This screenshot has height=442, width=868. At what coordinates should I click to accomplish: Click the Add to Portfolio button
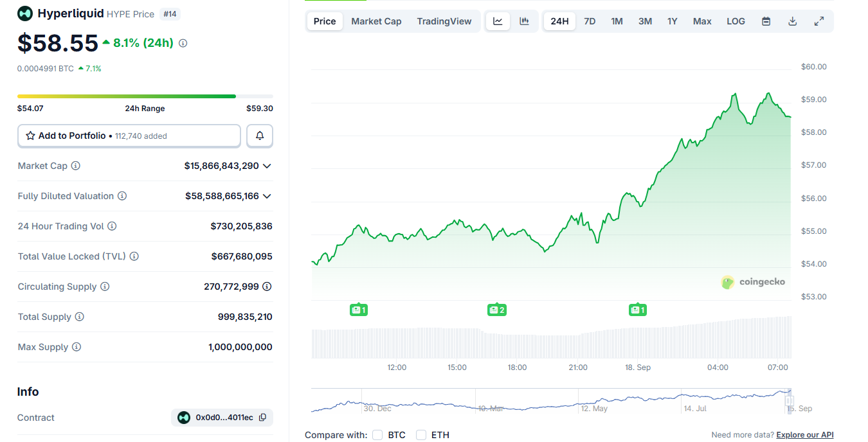click(129, 136)
